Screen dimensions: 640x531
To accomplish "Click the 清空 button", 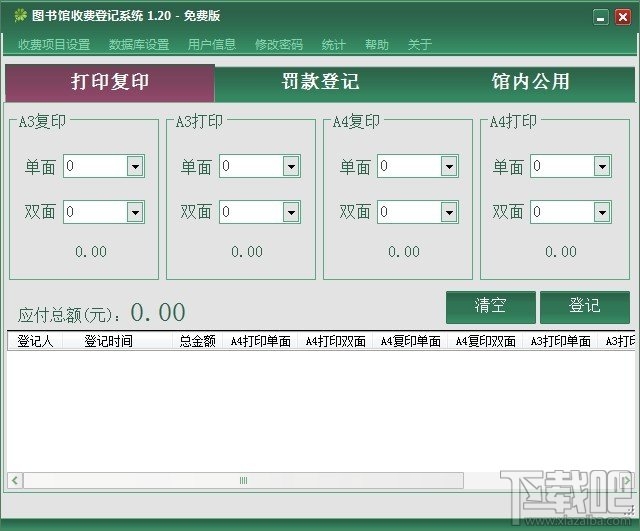I will click(491, 307).
